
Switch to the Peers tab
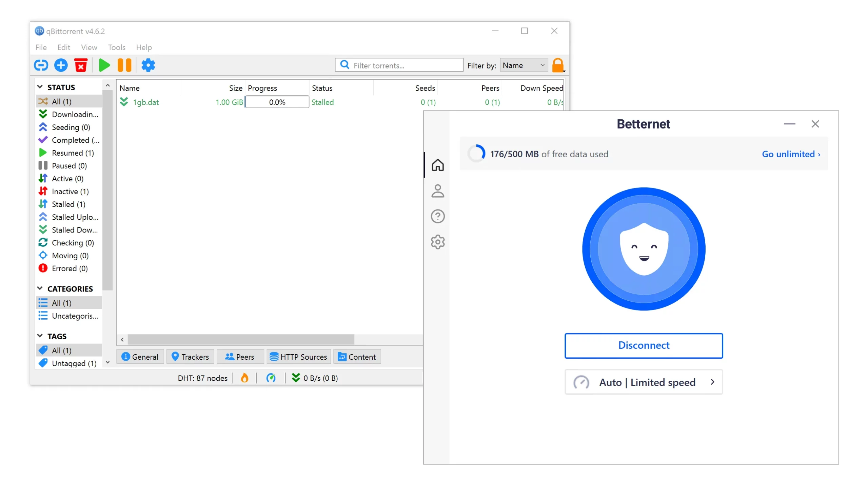click(240, 357)
